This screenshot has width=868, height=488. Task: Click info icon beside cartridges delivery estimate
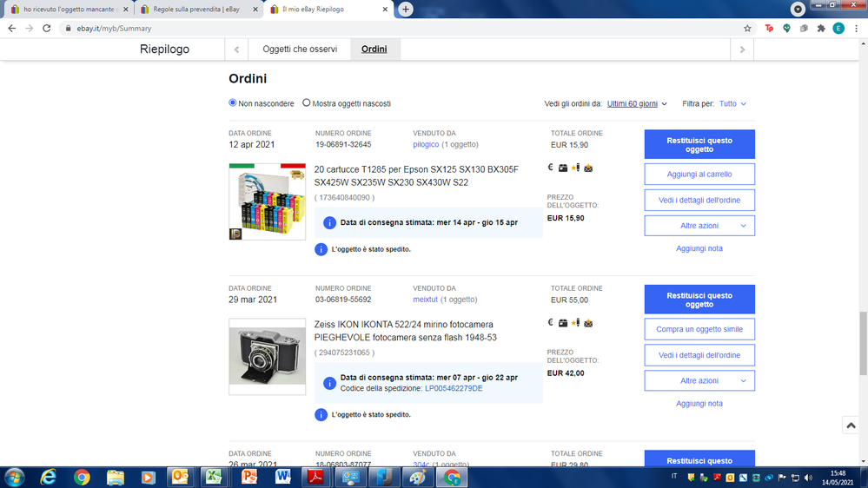329,223
